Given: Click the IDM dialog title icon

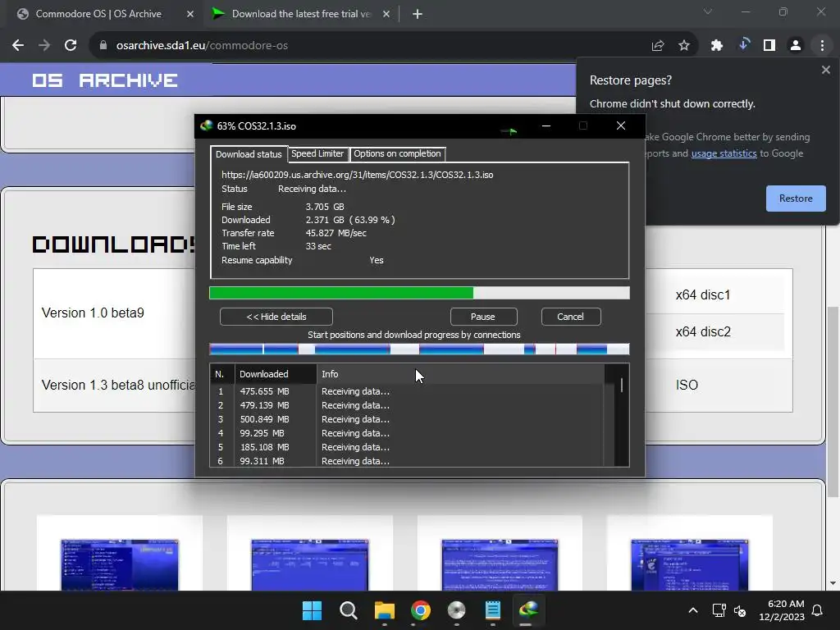Looking at the screenshot, I should point(206,126).
